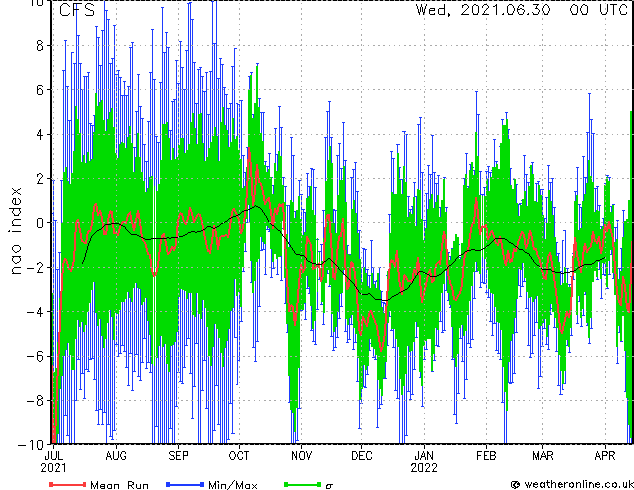Click the SEP axis label
Screen dimensions: 634x490
tap(178, 456)
